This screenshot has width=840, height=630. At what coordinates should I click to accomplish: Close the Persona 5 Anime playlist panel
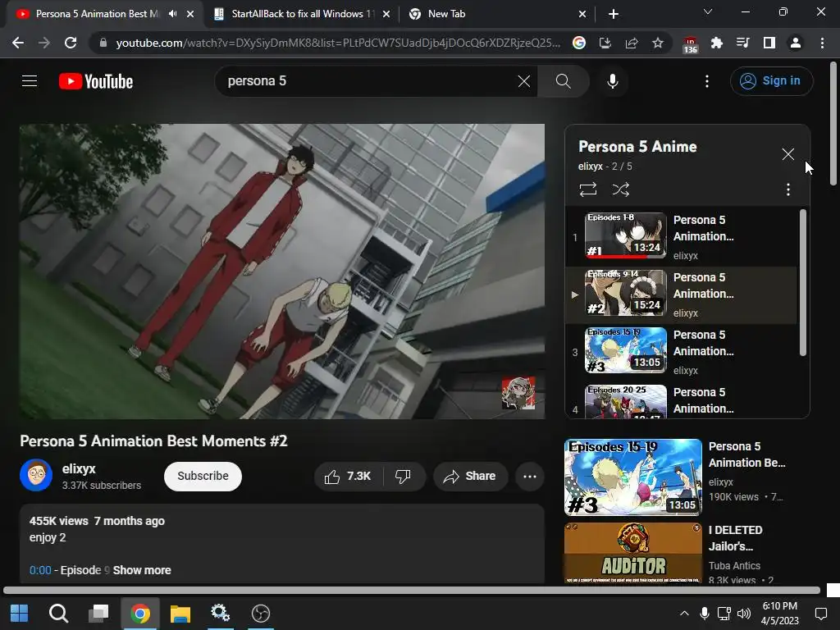(787, 154)
